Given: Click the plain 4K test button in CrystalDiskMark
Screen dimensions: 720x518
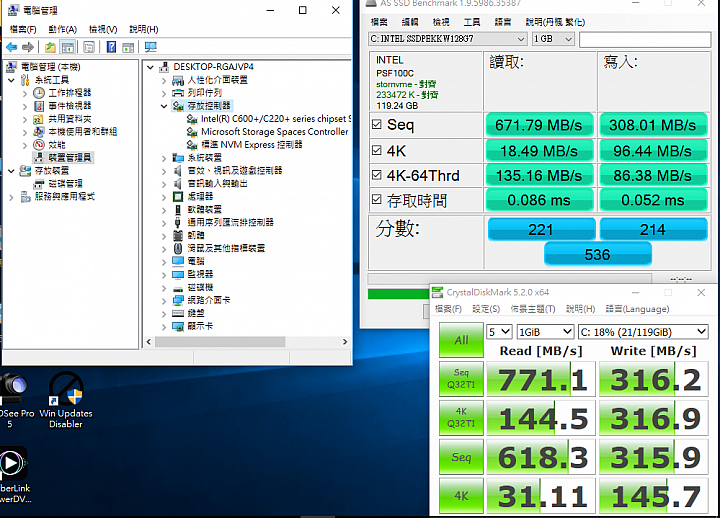Looking at the screenshot, I should 461,495.
